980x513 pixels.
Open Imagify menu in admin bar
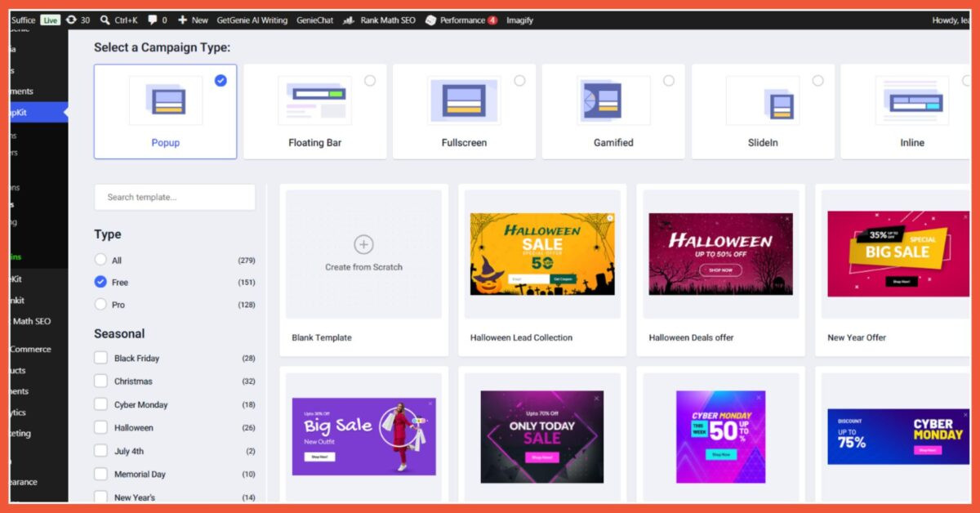click(519, 20)
